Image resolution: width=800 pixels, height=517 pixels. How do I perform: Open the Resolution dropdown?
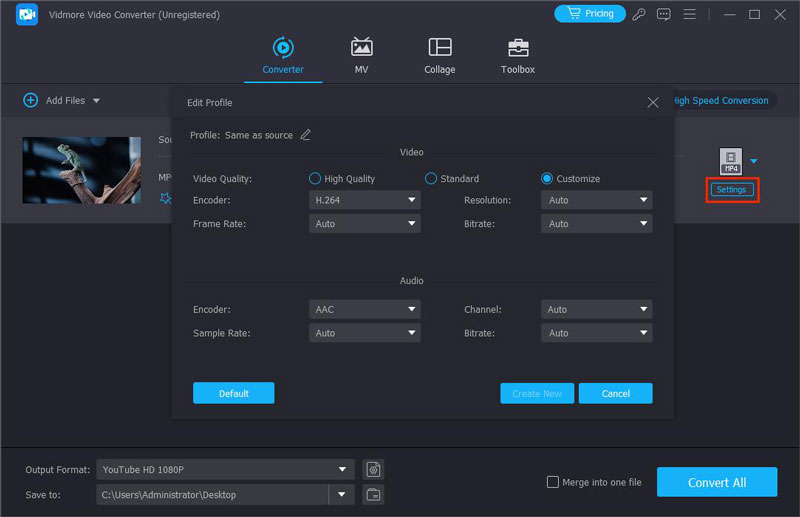596,200
